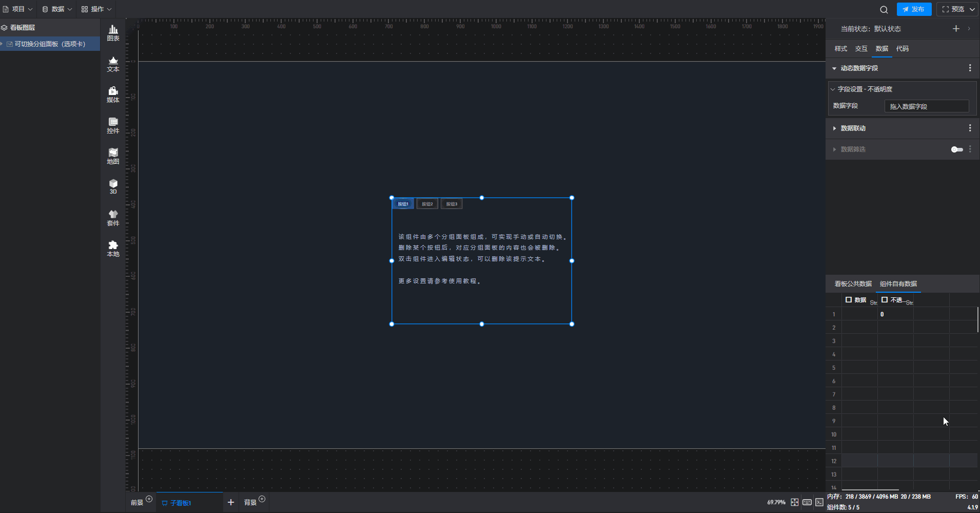Open the 项目 dropdown menu
This screenshot has width=980, height=513.
point(18,9)
